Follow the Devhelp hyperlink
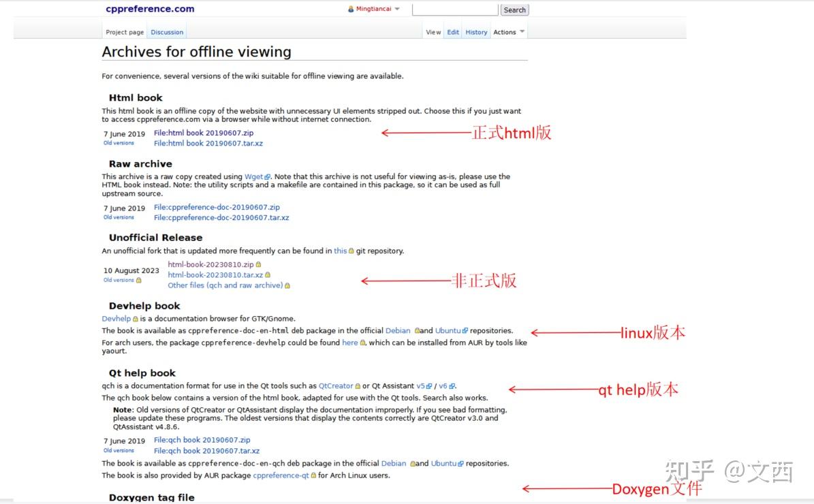This screenshot has width=814, height=504. click(x=115, y=318)
